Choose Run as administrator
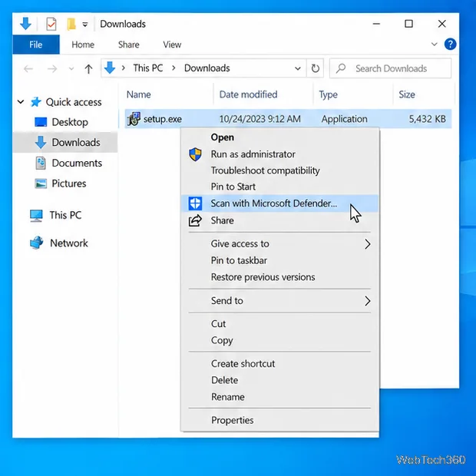Viewport: 476px width, 476px height. [279, 154]
